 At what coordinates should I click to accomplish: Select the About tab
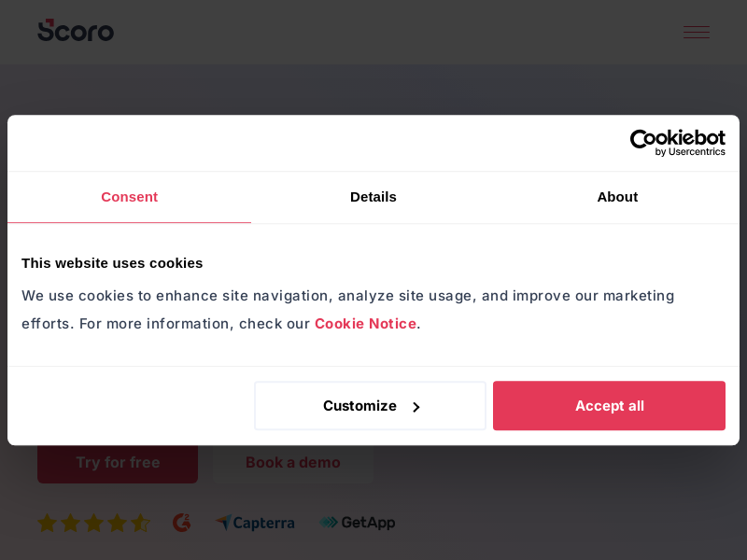[617, 197]
